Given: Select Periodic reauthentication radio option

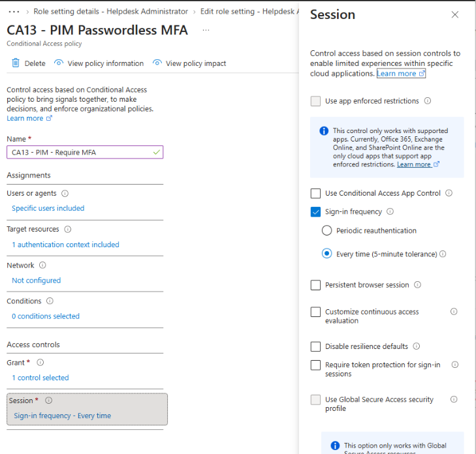Looking at the screenshot, I should point(326,230).
